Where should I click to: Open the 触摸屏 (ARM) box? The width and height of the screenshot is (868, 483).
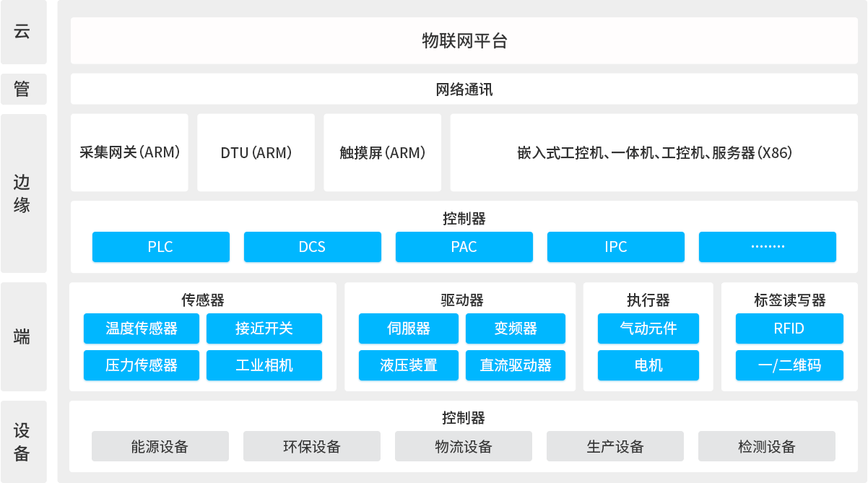pyautogui.click(x=382, y=153)
